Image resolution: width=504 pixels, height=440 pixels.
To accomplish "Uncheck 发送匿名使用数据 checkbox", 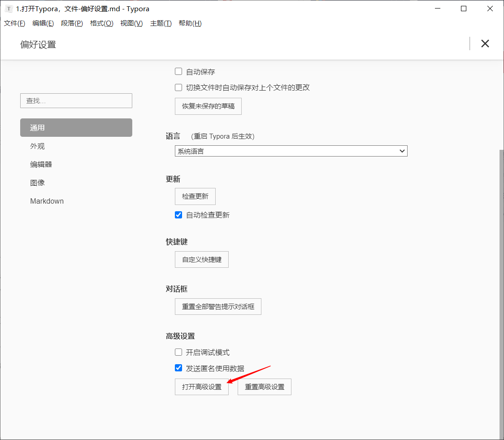I will (178, 368).
